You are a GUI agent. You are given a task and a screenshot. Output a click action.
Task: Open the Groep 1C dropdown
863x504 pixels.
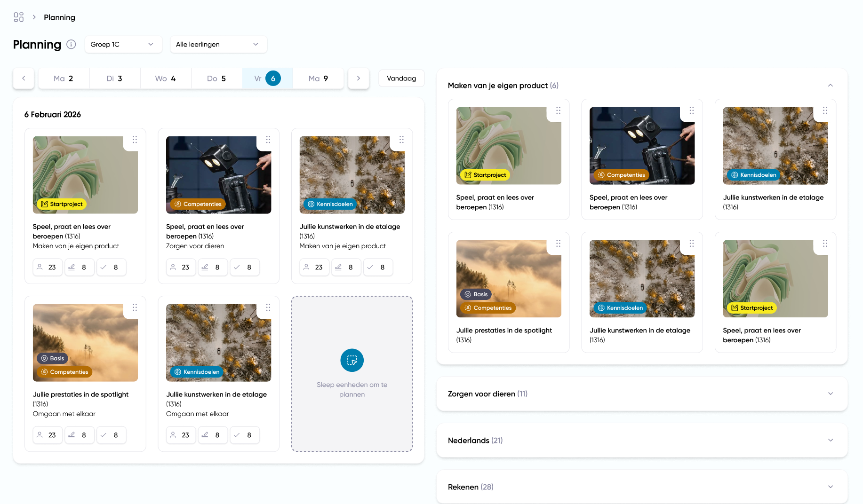click(123, 44)
